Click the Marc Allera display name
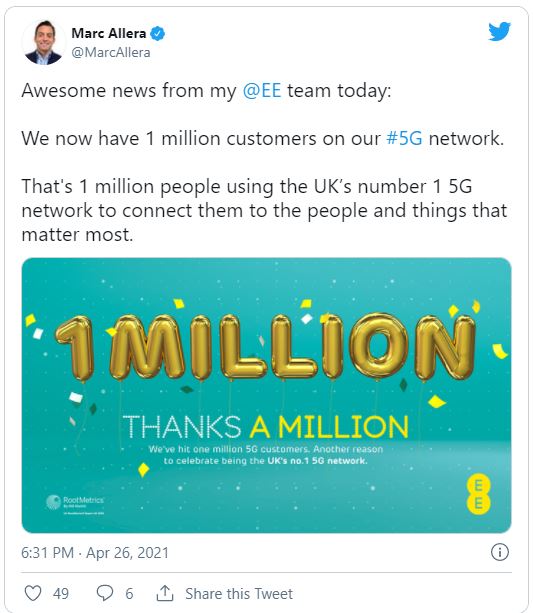The width and height of the screenshot is (533, 613). coord(109,34)
